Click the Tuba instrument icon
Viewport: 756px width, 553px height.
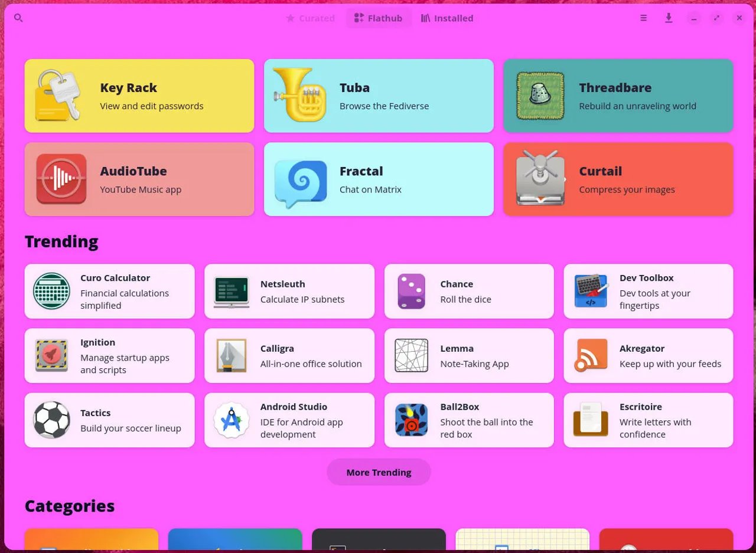click(x=299, y=95)
